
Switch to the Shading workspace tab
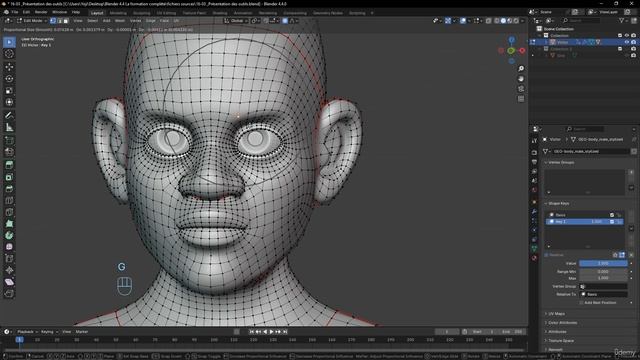[x=220, y=13]
